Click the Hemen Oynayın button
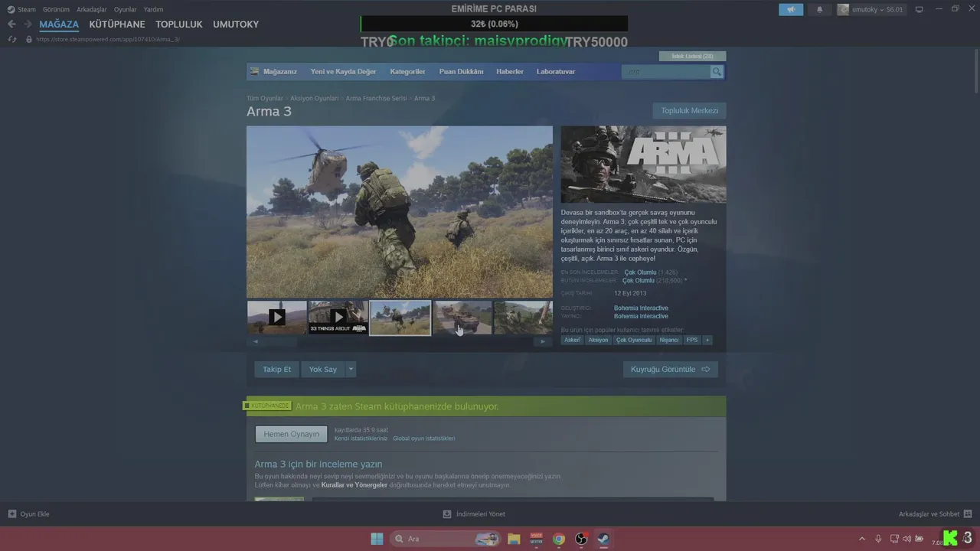Screen dimensions: 980x551 point(291,434)
